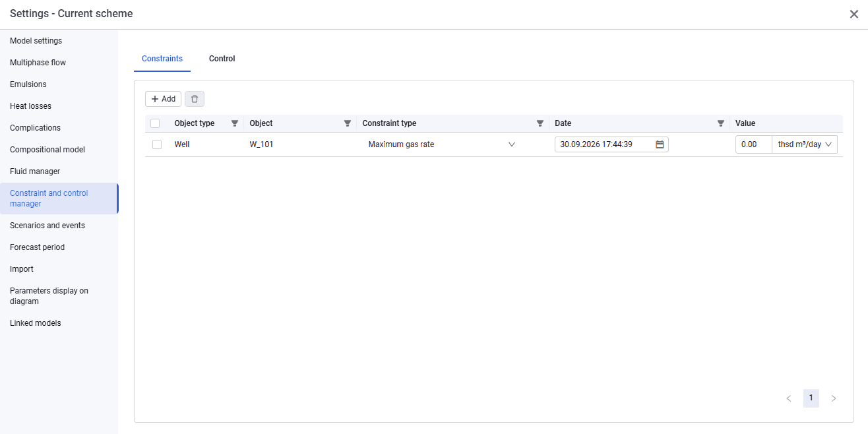The width and height of the screenshot is (868, 434).
Task: Open thsd m³/day units dropdown
Action: tap(805, 144)
